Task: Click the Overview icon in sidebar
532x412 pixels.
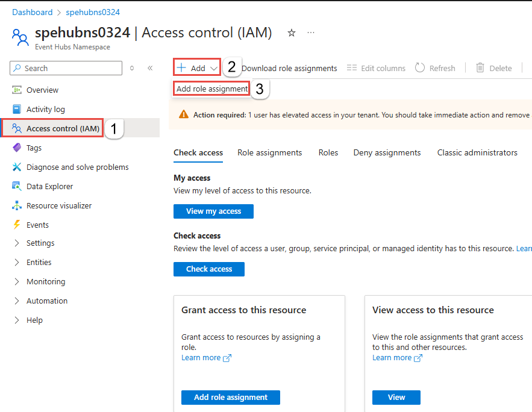Action: [17, 90]
